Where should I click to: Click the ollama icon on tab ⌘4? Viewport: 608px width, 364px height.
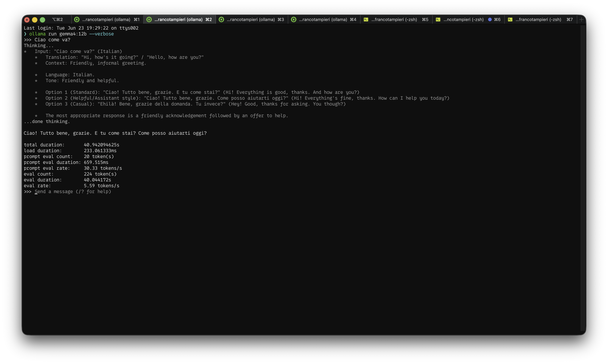[293, 19]
